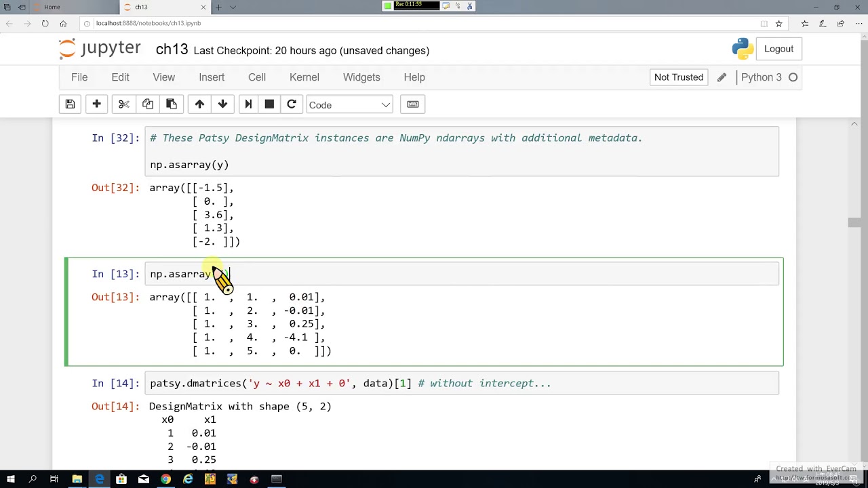Open a new browser tab with plus
The height and width of the screenshot is (488, 868).
pyautogui.click(x=218, y=7)
